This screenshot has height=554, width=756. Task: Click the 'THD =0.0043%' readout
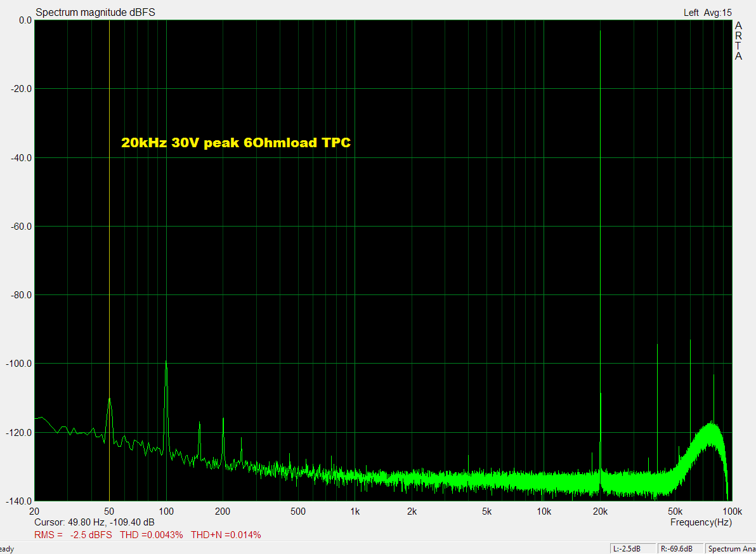(x=152, y=535)
